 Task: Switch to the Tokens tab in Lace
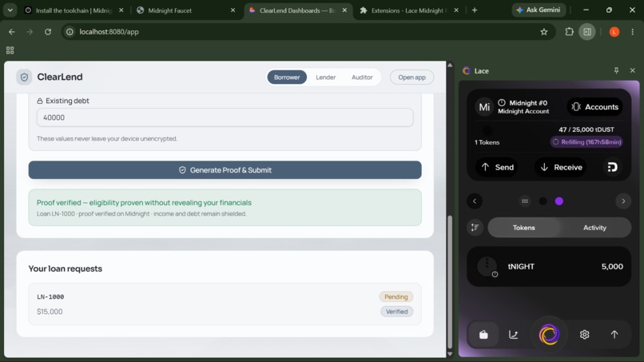(x=523, y=228)
